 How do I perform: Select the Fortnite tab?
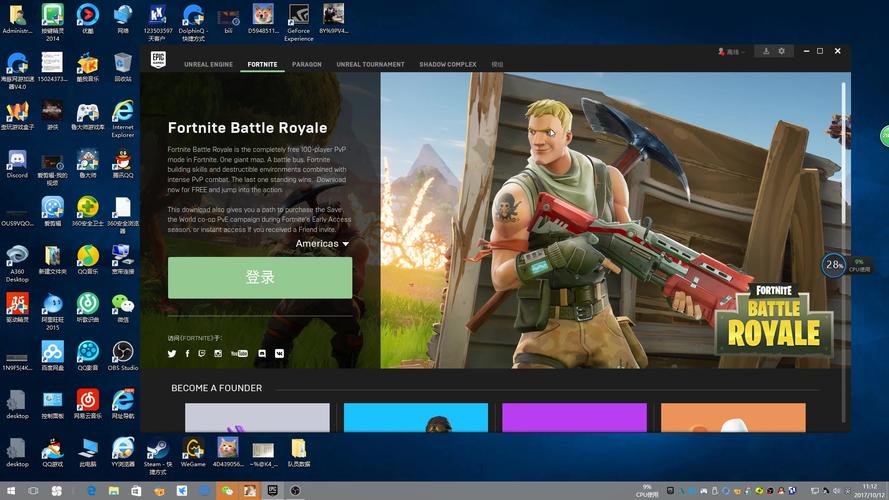coord(263,65)
